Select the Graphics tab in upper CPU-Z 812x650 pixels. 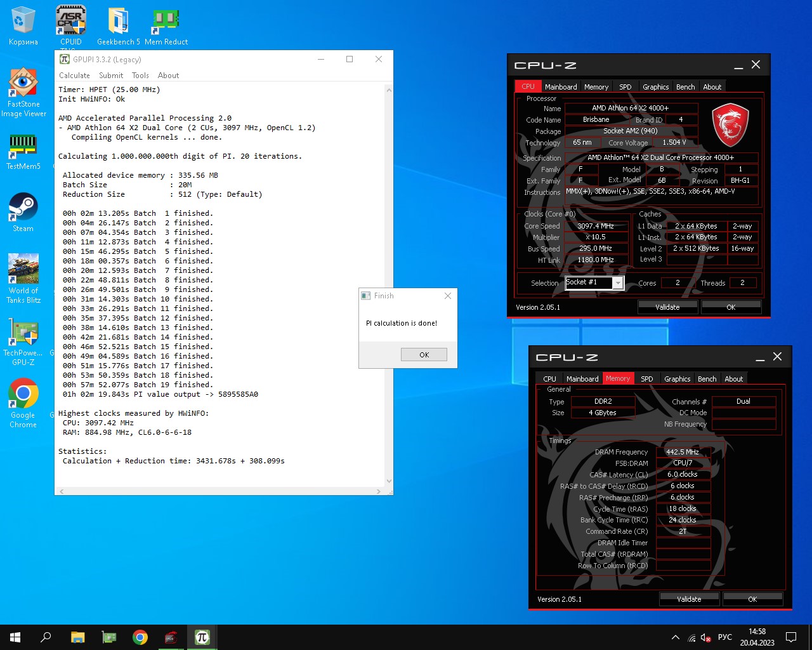click(x=655, y=87)
